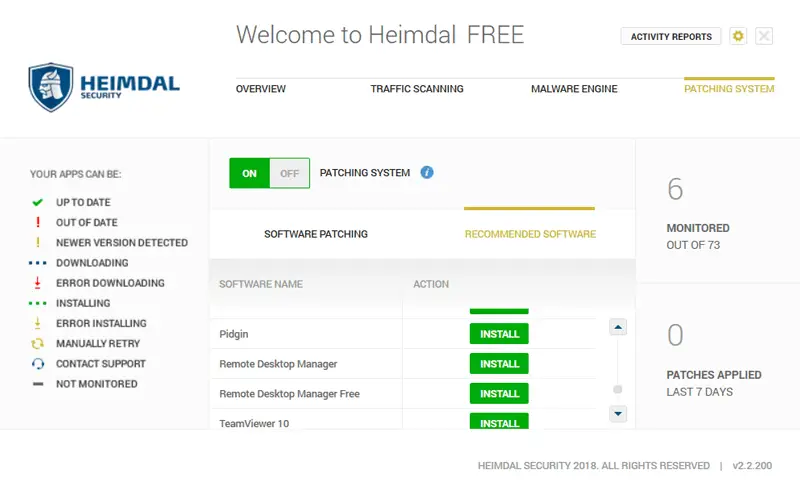Click the 'Contact Support' legend text
800x497 pixels.
pyautogui.click(x=101, y=364)
